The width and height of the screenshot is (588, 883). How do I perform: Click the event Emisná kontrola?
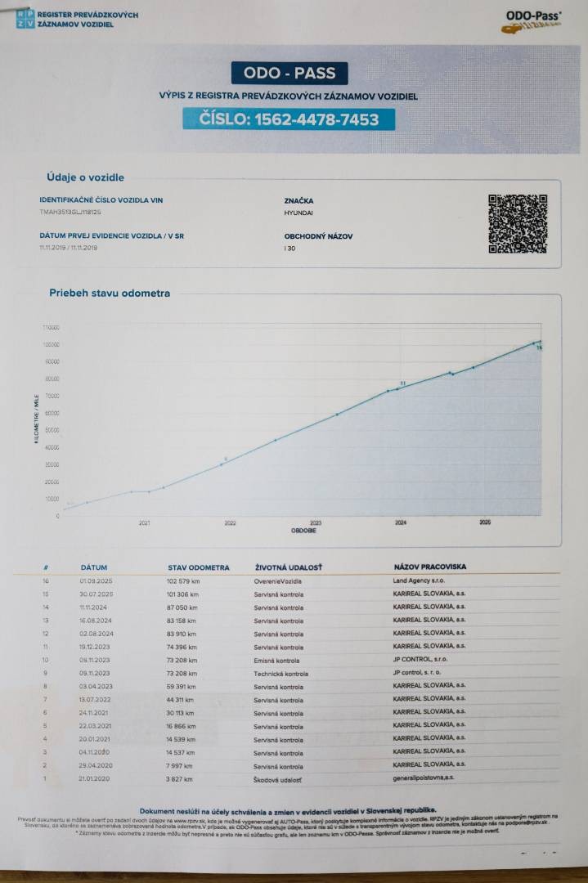tap(276, 661)
